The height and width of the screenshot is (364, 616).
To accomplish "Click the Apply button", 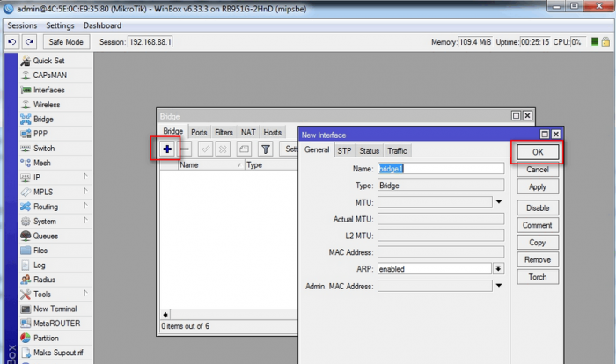I will pyautogui.click(x=537, y=186).
